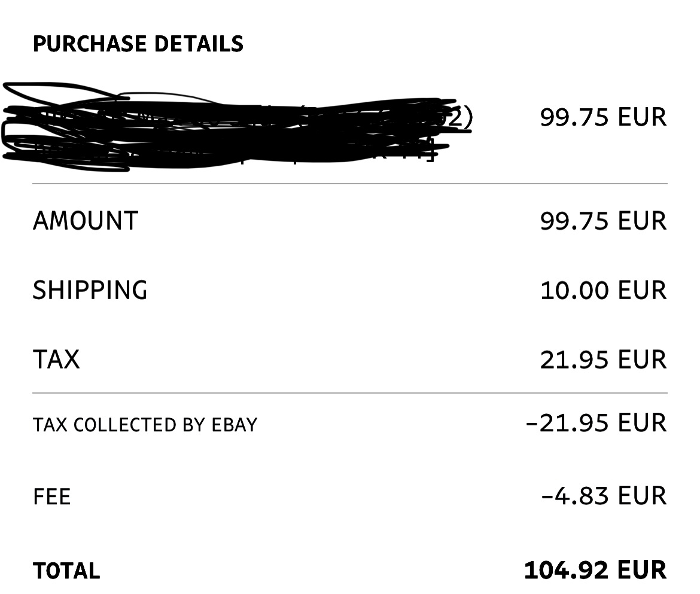This screenshot has height=594, width=700.
Task: Click the AMOUNT label
Action: tap(86, 221)
